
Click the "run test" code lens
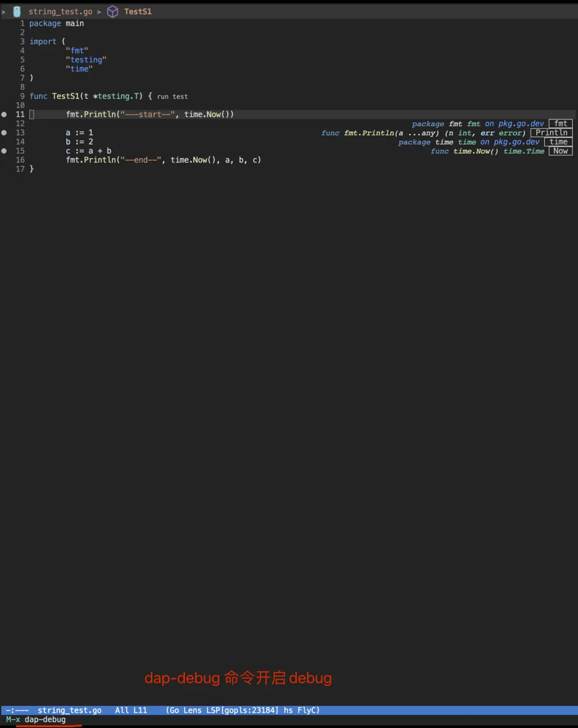click(172, 97)
